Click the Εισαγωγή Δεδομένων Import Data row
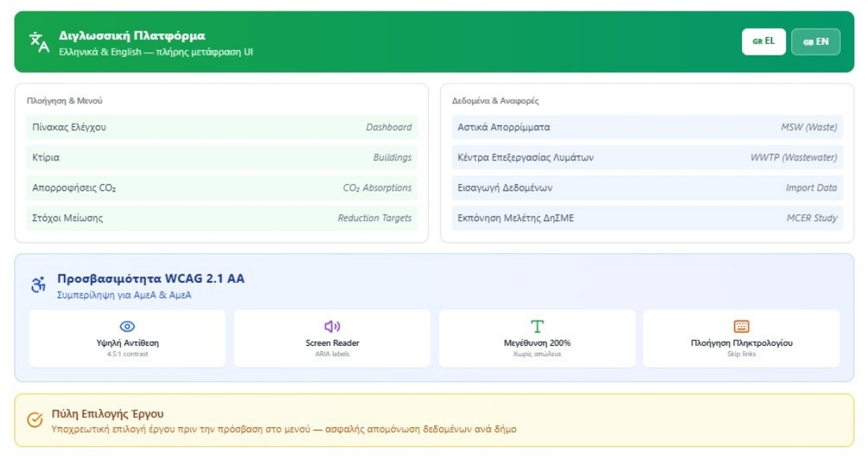The height and width of the screenshot is (456, 868). pos(647,188)
